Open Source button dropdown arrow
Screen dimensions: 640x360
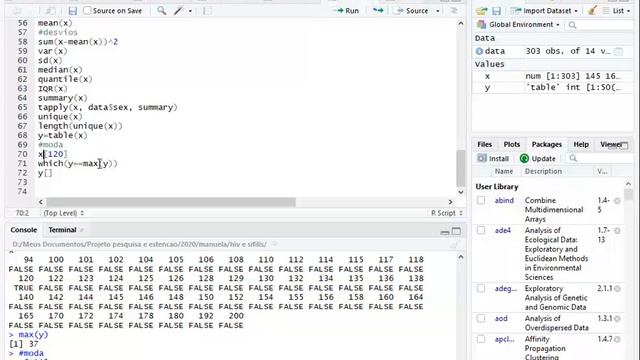(x=438, y=11)
